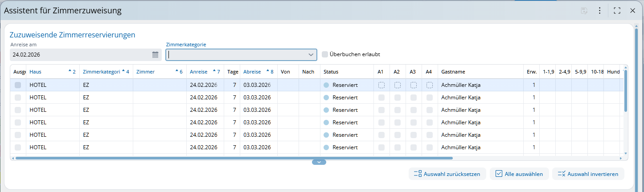644x192 pixels.
Task: Tick the selection checkbox in first row
Action: 18,85
